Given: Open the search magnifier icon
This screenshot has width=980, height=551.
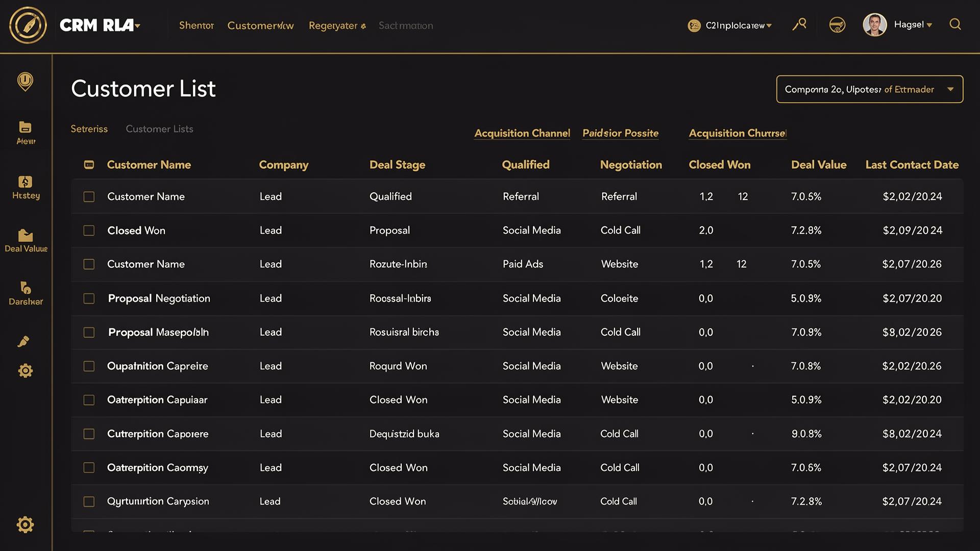Looking at the screenshot, I should [x=955, y=24].
